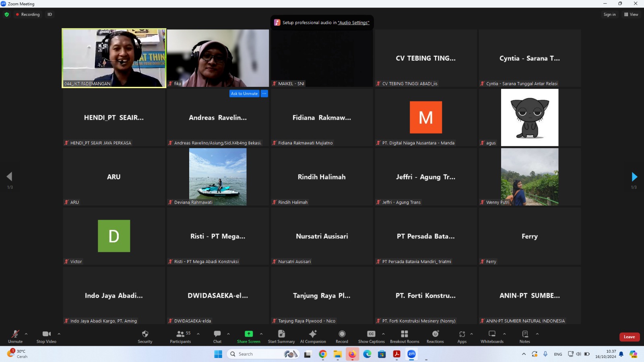The width and height of the screenshot is (644, 362).
Task: Expand Share Screen options arrow
Action: click(261, 334)
